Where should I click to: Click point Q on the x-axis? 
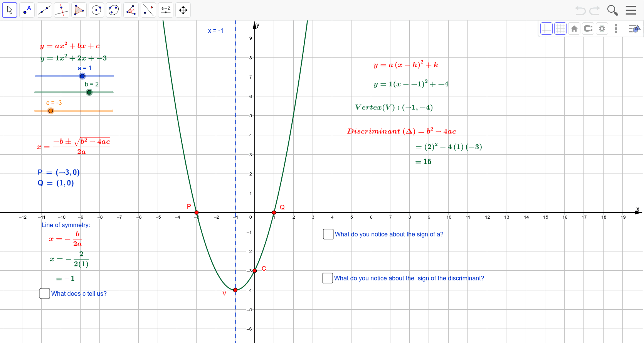(x=274, y=212)
